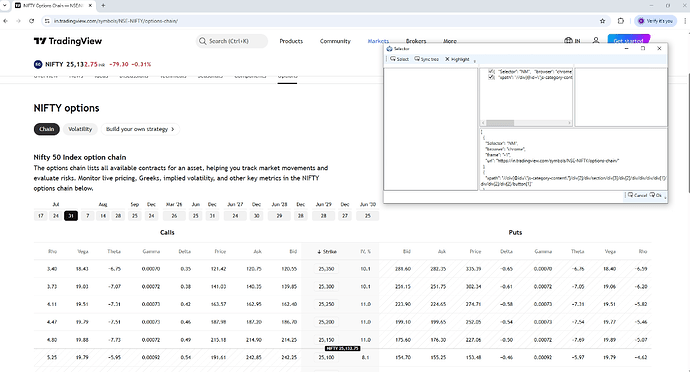The height and width of the screenshot is (372, 690).
Task: Click the search magnifier icon
Action: point(202,41)
